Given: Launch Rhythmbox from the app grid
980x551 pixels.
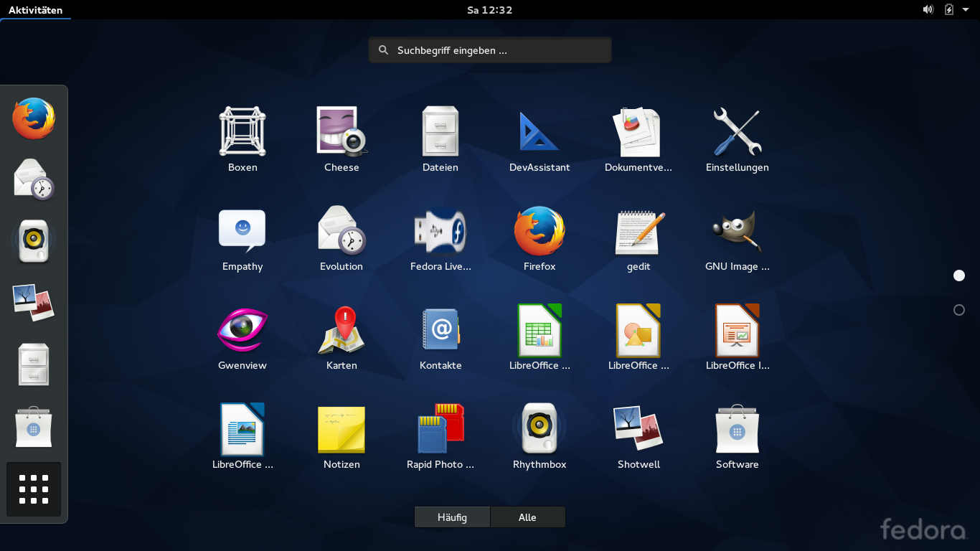Looking at the screenshot, I should click(540, 429).
